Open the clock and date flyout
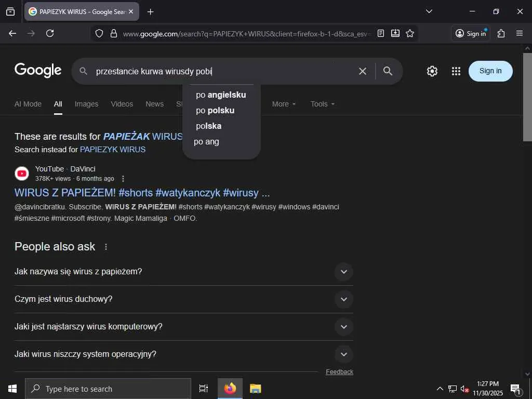 [x=488, y=389]
